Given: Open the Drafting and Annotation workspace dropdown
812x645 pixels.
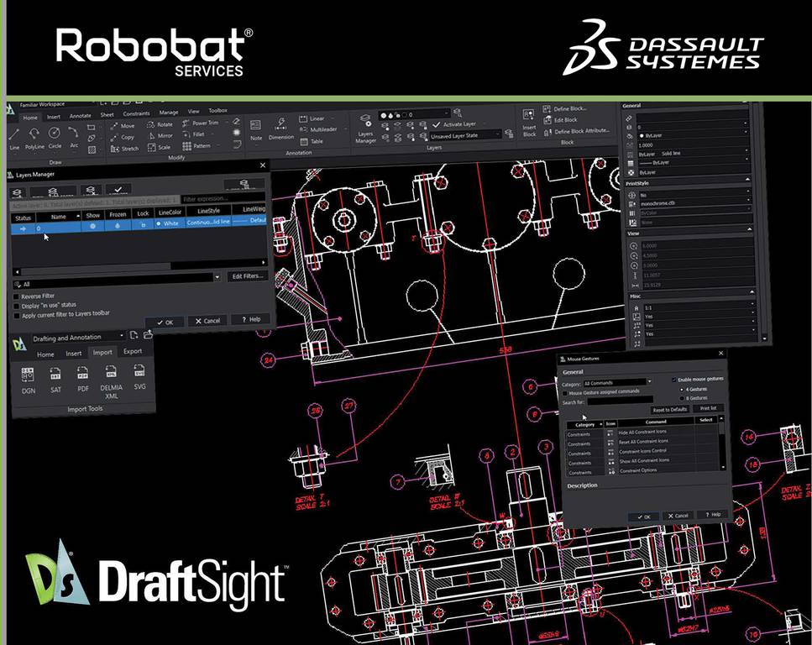Looking at the screenshot, I should pyautogui.click(x=78, y=338).
